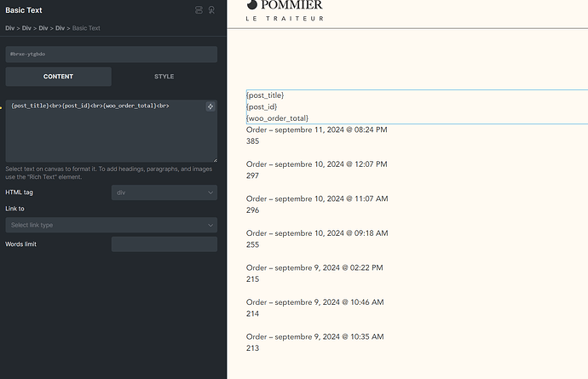Go to fourth Div in breadcrumb
Image resolution: width=588 pixels, height=379 pixels.
pos(60,28)
